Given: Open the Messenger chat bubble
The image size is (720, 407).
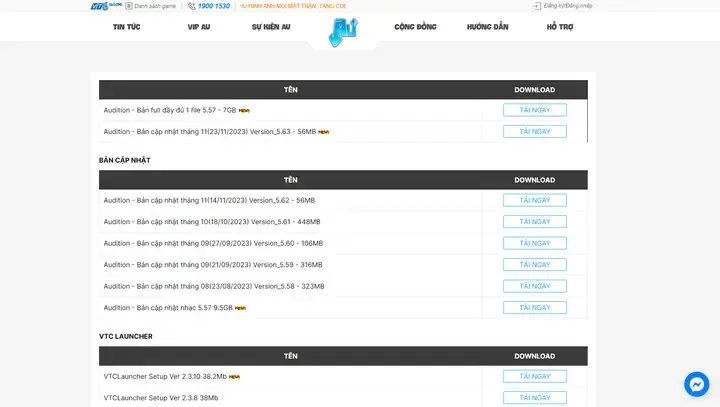Looking at the screenshot, I should pos(696,384).
